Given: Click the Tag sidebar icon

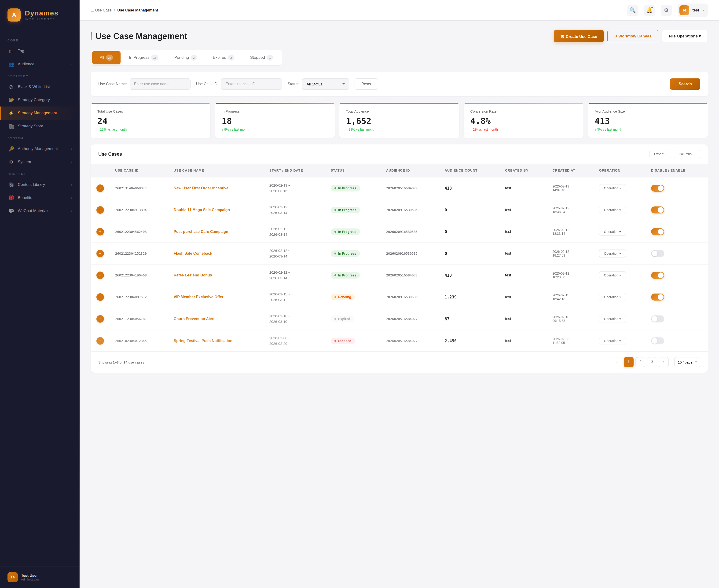Looking at the screenshot, I should click(x=11, y=51).
